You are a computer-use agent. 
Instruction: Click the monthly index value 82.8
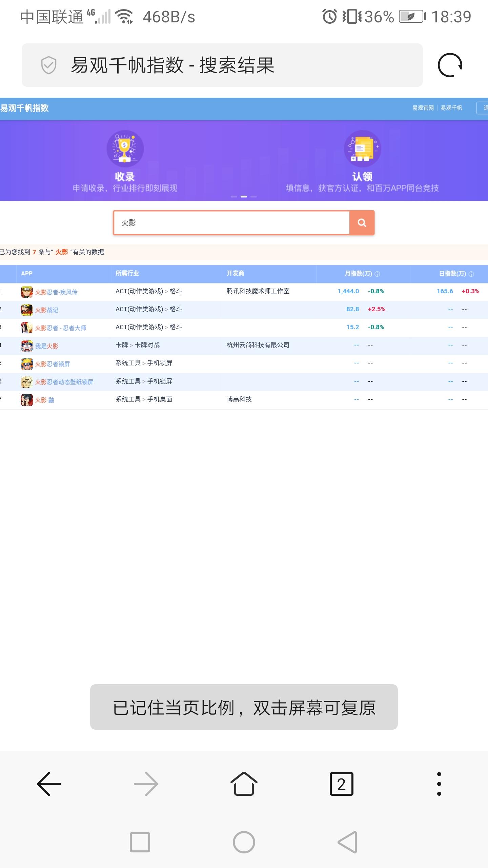tap(352, 309)
